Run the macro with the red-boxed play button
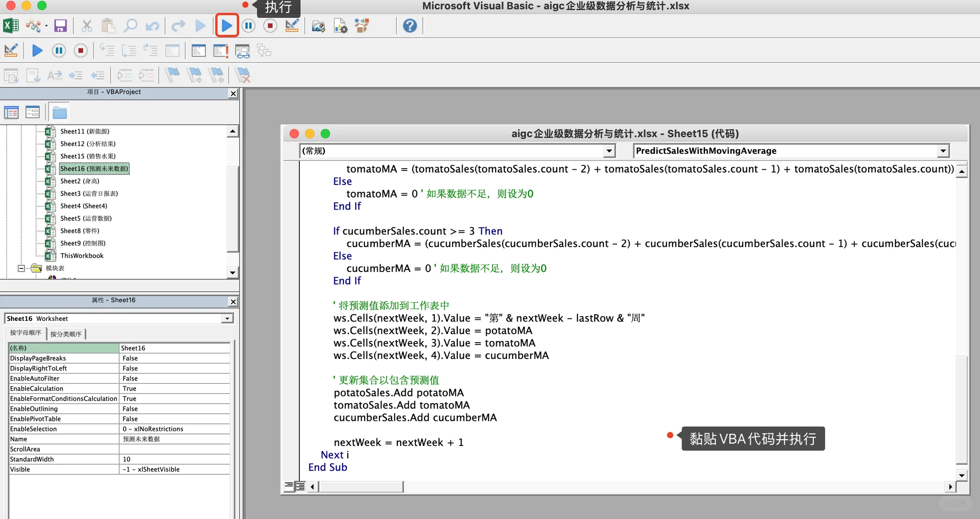 (x=227, y=25)
